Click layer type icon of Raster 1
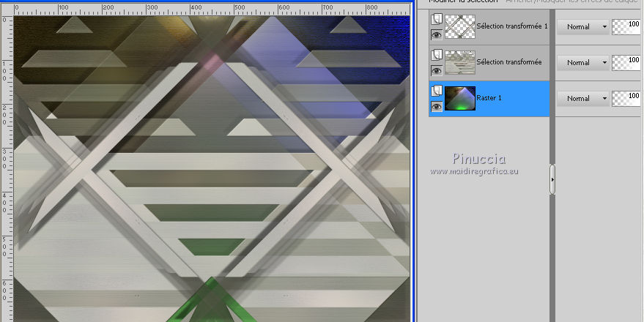The height and width of the screenshot is (322, 644). tap(437, 91)
